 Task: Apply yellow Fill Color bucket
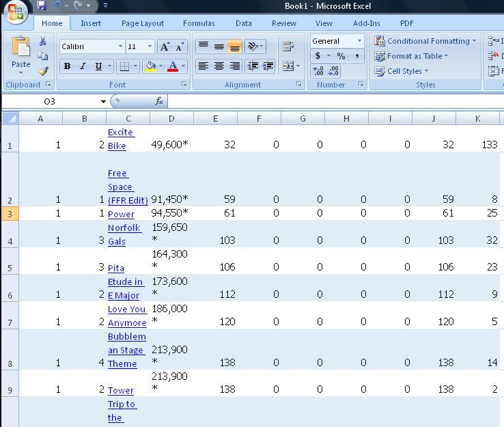coord(150,66)
